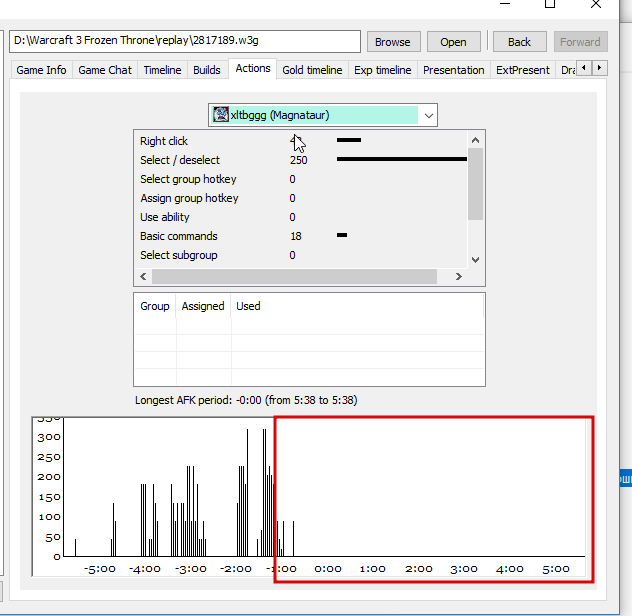The width and height of the screenshot is (632, 616).
Task: Open the Exp timeline tab
Action: click(383, 70)
